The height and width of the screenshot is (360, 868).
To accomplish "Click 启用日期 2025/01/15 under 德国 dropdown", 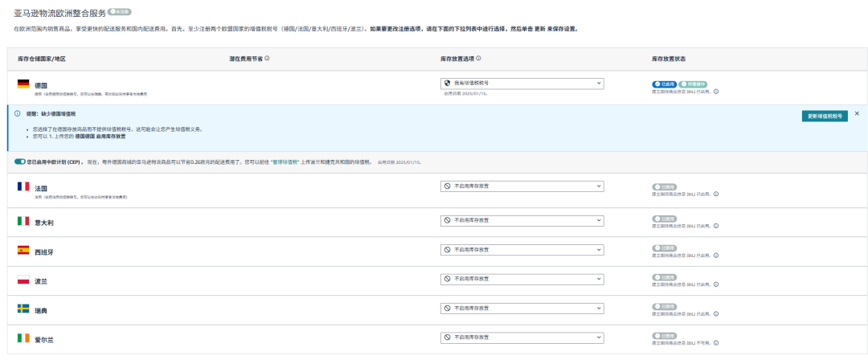I will (x=465, y=93).
